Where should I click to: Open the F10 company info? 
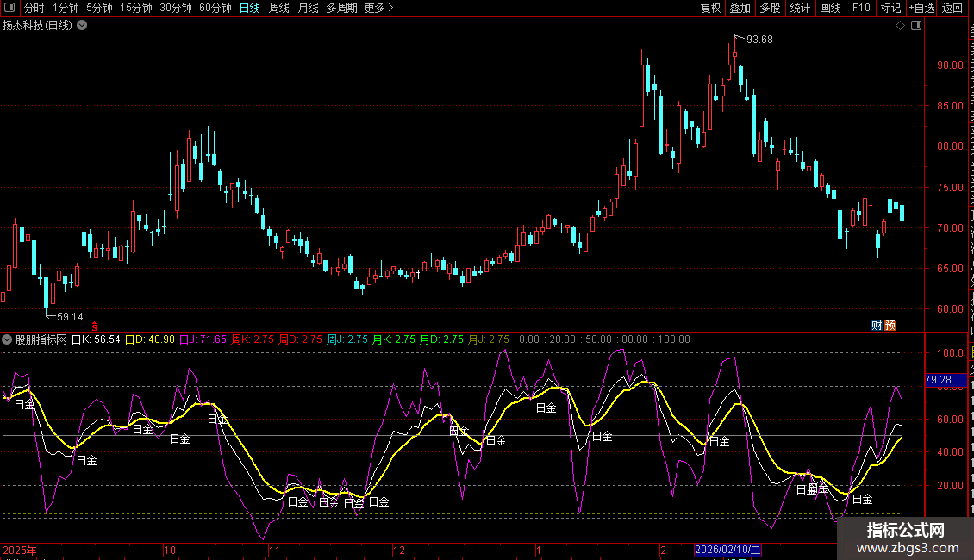coord(861,9)
